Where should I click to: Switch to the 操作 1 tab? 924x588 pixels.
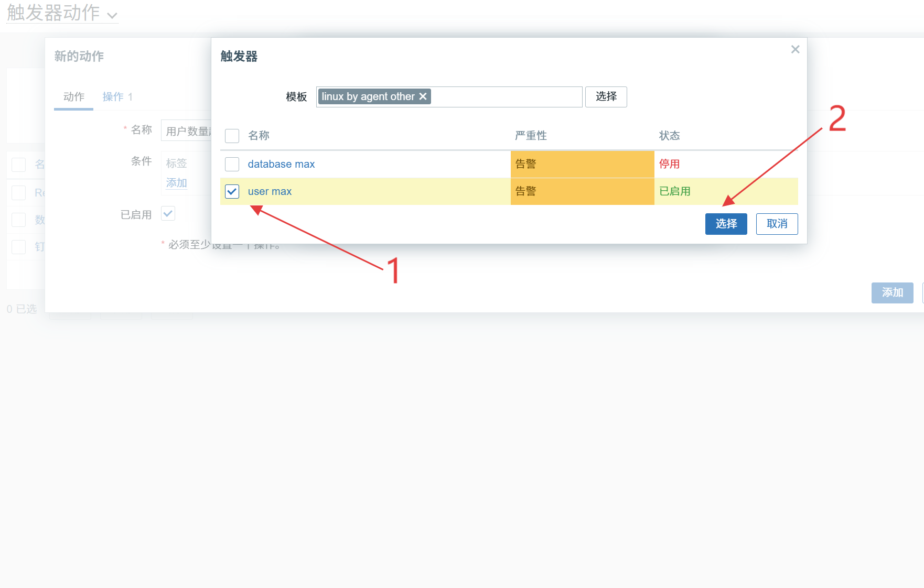click(x=117, y=97)
